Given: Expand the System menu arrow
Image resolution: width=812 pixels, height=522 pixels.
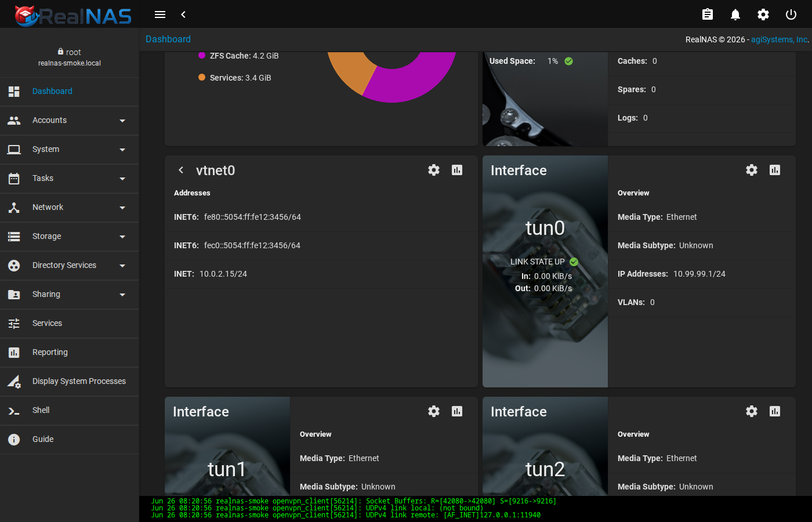Looking at the screenshot, I should [x=122, y=150].
